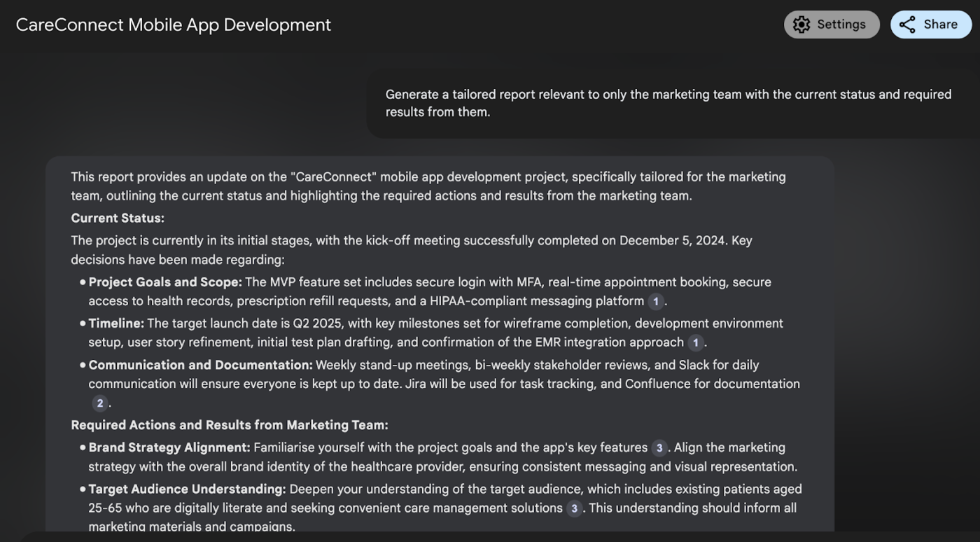The width and height of the screenshot is (980, 542).
Task: Click the 'Brand Strategy Alignment:' label
Action: [169, 447]
